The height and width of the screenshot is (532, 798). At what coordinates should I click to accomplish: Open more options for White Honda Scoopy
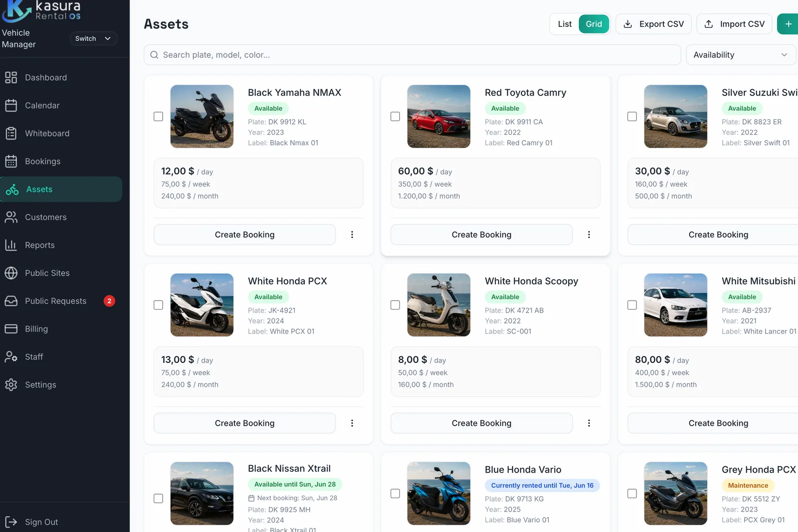tap(589, 423)
